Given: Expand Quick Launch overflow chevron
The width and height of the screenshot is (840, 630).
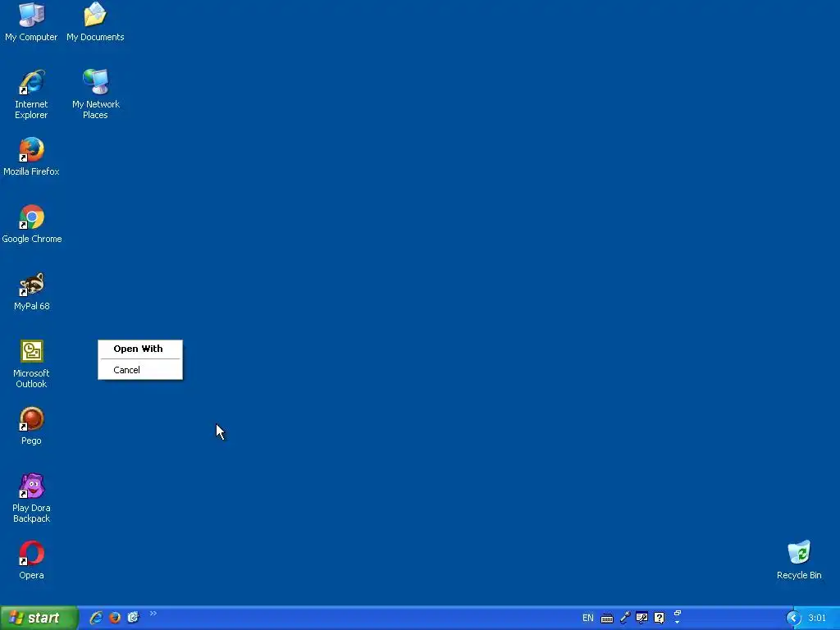Looking at the screenshot, I should point(153,614).
